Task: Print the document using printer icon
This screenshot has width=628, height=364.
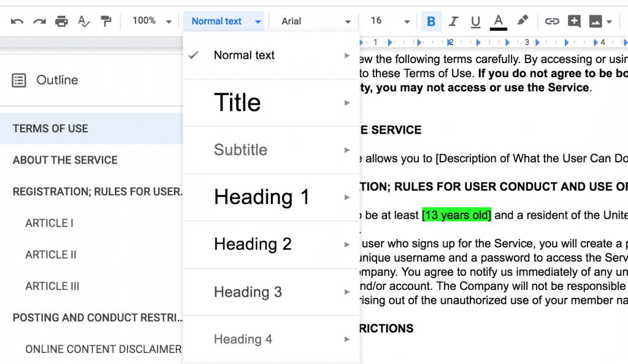Action: tap(61, 21)
